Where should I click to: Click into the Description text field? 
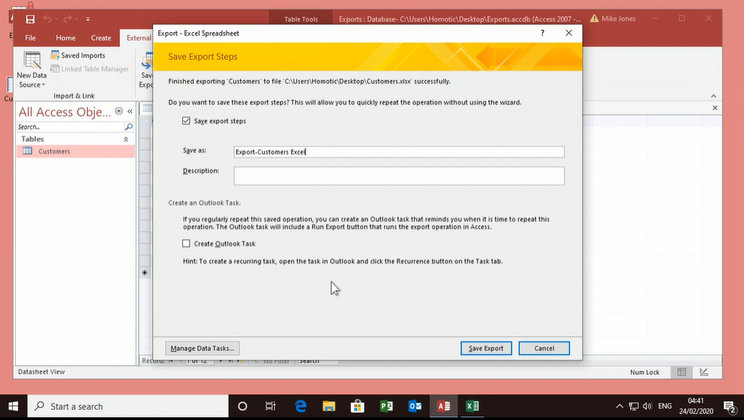pos(398,176)
